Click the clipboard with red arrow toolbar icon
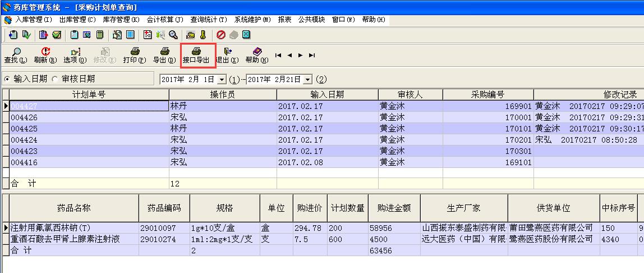This screenshot has width=644, height=273. 44,35
